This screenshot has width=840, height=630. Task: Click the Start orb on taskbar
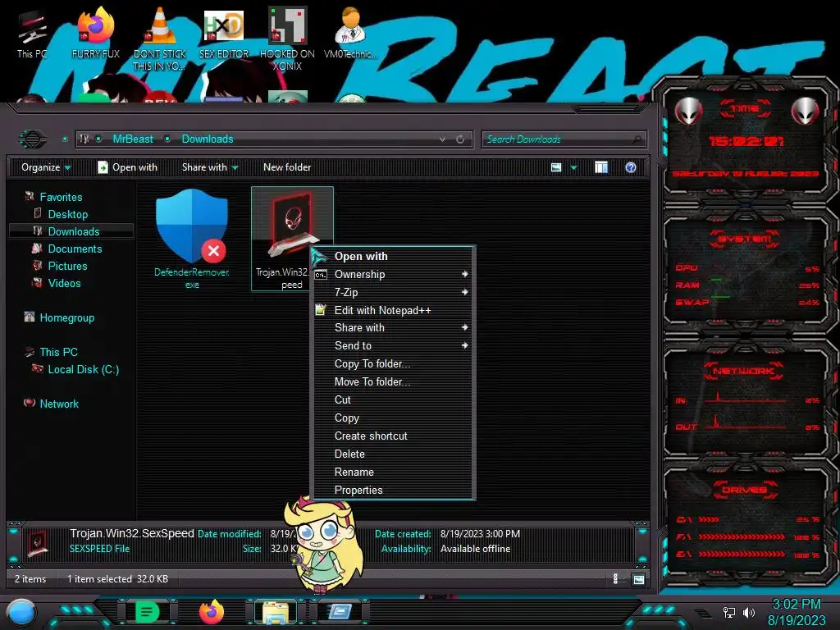[x=21, y=613]
